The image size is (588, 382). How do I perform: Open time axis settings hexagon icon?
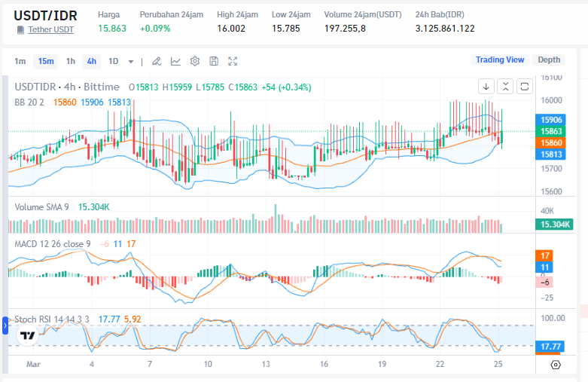(x=556, y=365)
